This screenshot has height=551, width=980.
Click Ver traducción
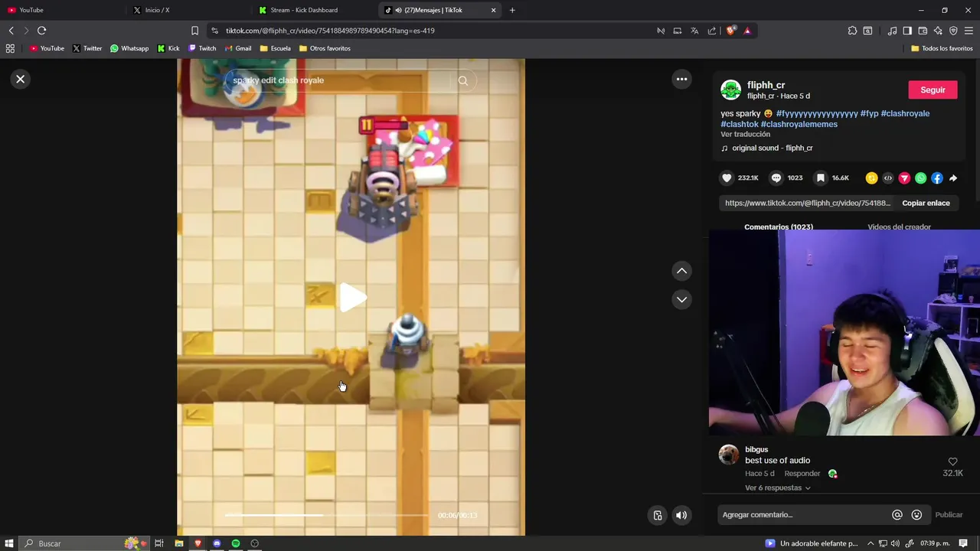[745, 134]
